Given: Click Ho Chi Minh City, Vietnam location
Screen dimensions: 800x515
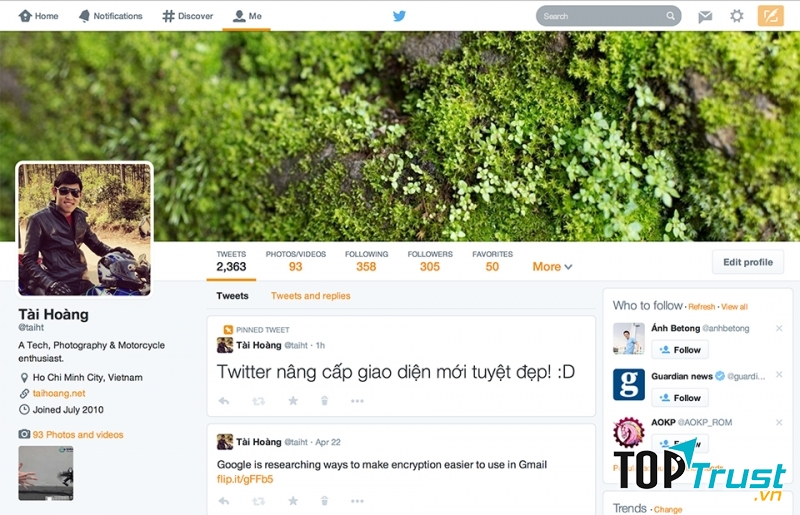Looking at the screenshot, I should pyautogui.click(x=88, y=377).
